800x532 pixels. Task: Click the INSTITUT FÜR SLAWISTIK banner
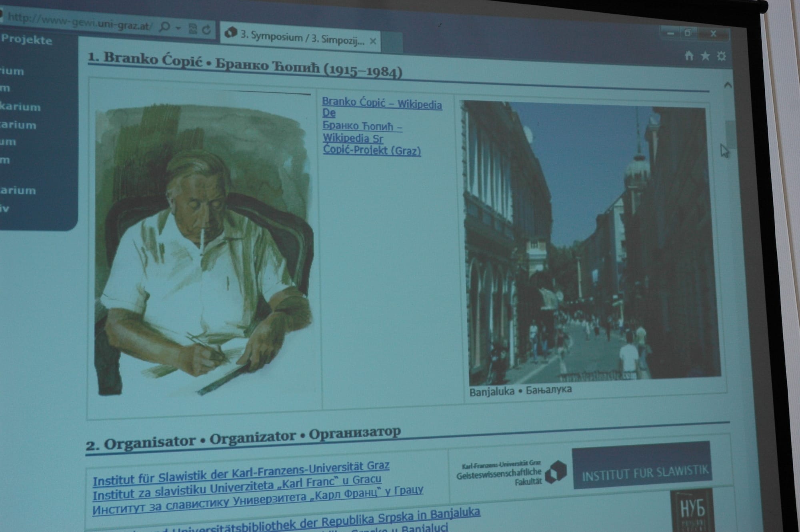(642, 465)
